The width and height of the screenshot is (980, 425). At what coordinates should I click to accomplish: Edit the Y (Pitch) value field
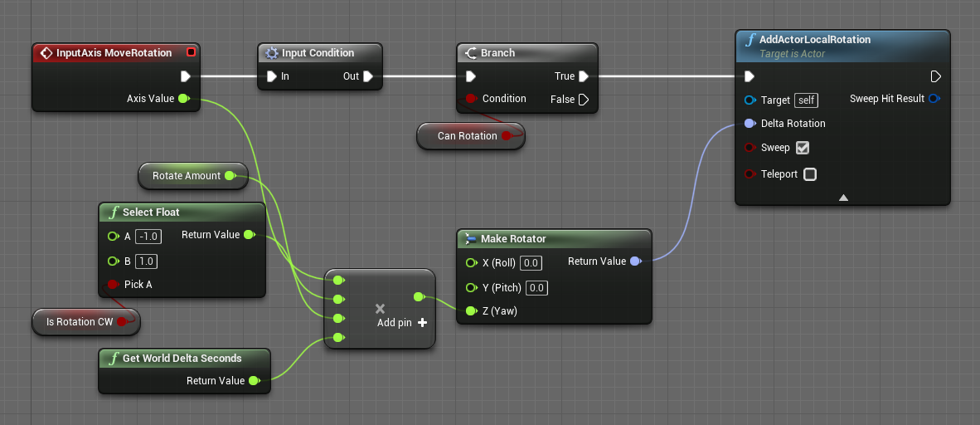pos(537,288)
